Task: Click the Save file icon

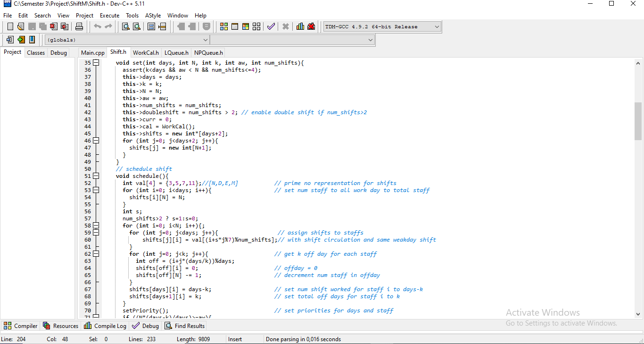Action: coord(32,26)
